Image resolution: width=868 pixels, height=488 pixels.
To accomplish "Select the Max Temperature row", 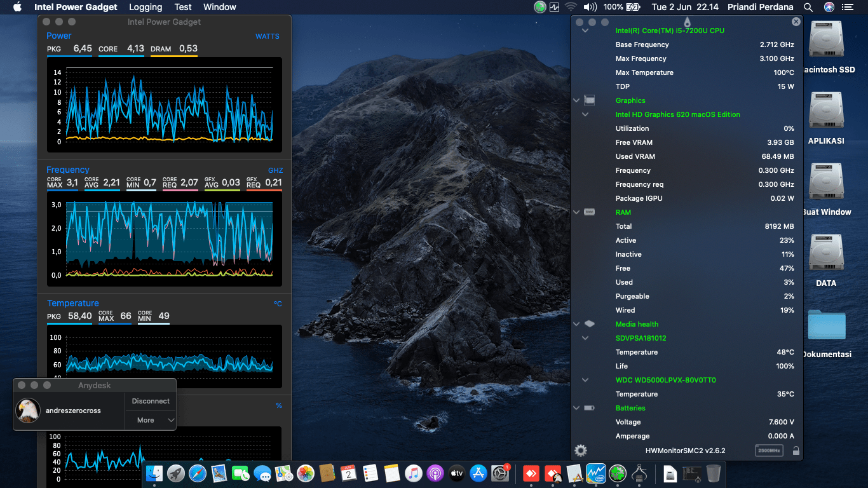I will click(x=687, y=72).
